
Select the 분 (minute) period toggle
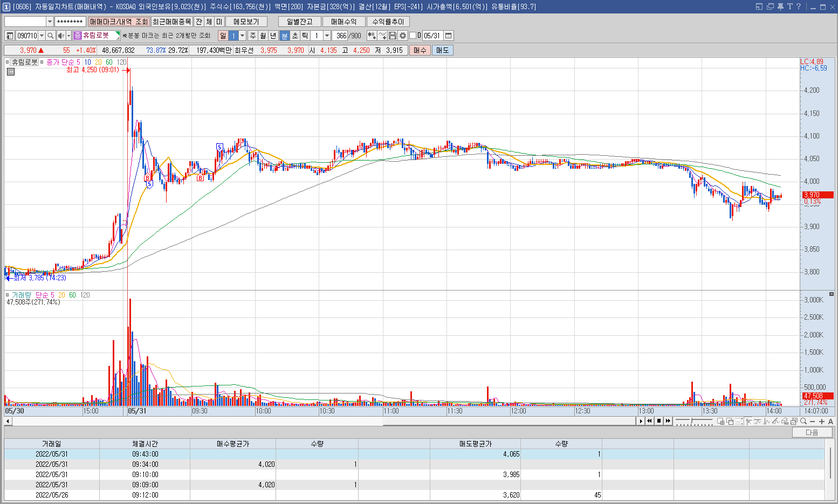pos(285,36)
